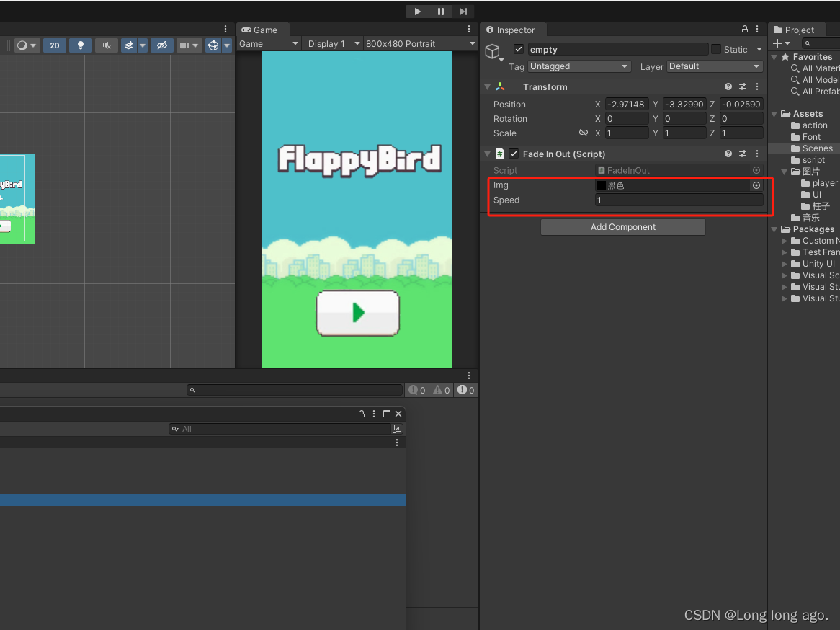Collapse the Assets folder tree
The width and height of the screenshot is (840, 630).
coord(774,114)
